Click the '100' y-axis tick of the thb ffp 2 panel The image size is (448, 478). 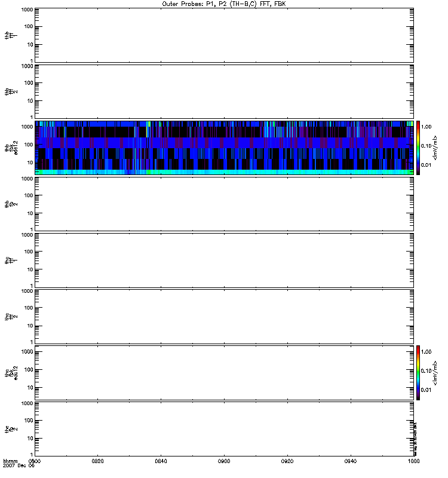(x=29, y=195)
